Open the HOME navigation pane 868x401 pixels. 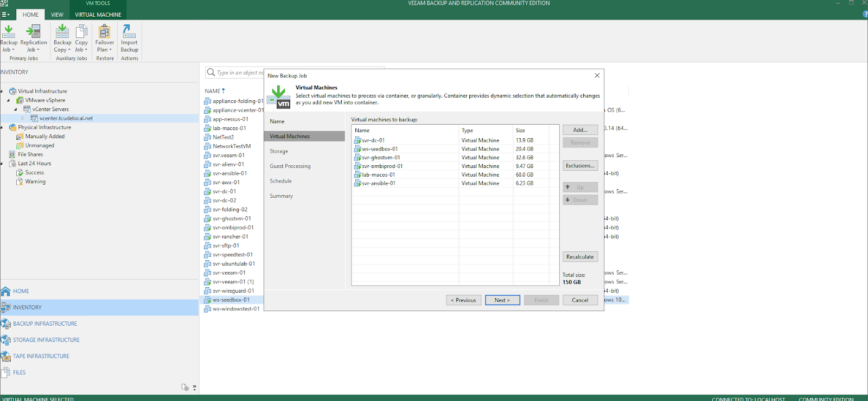click(99, 291)
